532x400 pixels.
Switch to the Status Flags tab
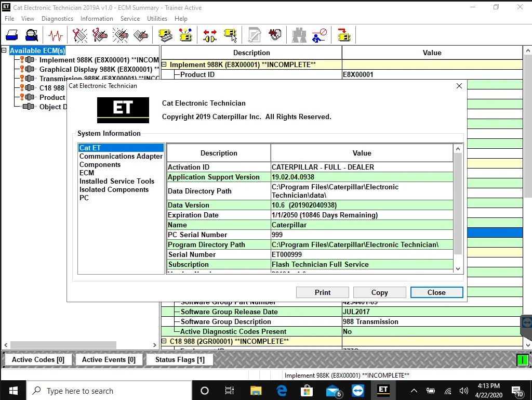click(180, 359)
